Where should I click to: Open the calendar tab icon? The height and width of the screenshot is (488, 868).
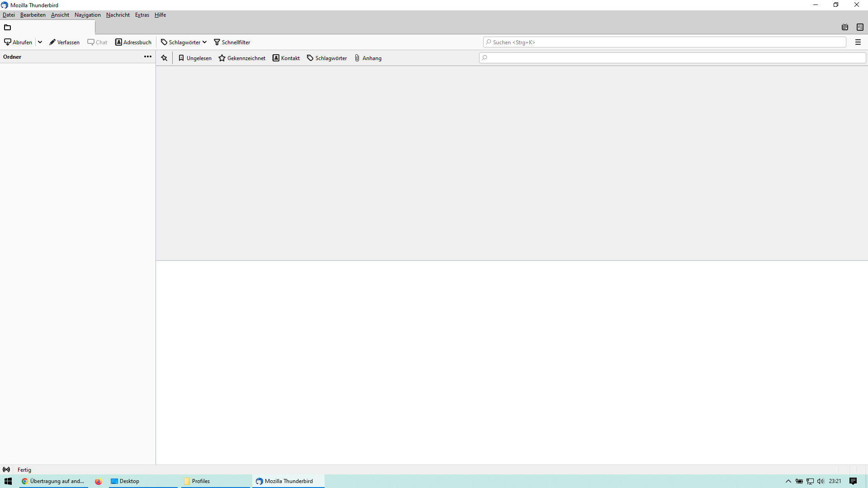point(844,27)
